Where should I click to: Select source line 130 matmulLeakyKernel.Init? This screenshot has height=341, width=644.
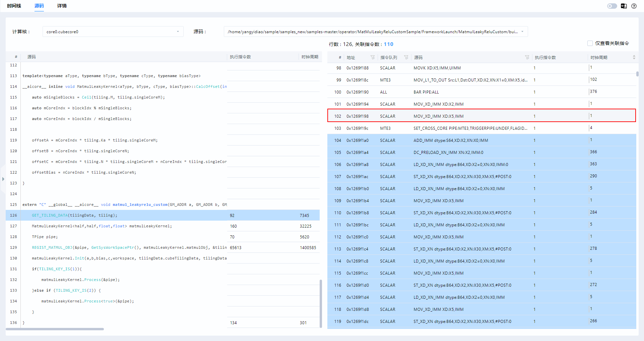[163, 258]
